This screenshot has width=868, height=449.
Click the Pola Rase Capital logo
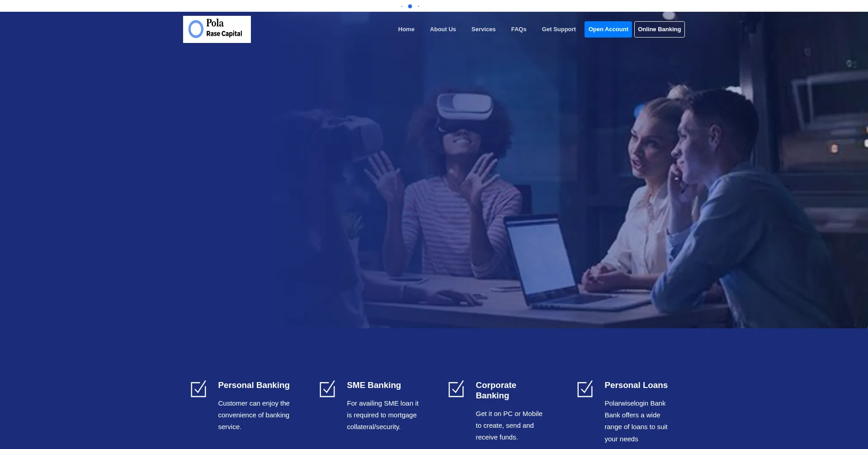tap(217, 29)
